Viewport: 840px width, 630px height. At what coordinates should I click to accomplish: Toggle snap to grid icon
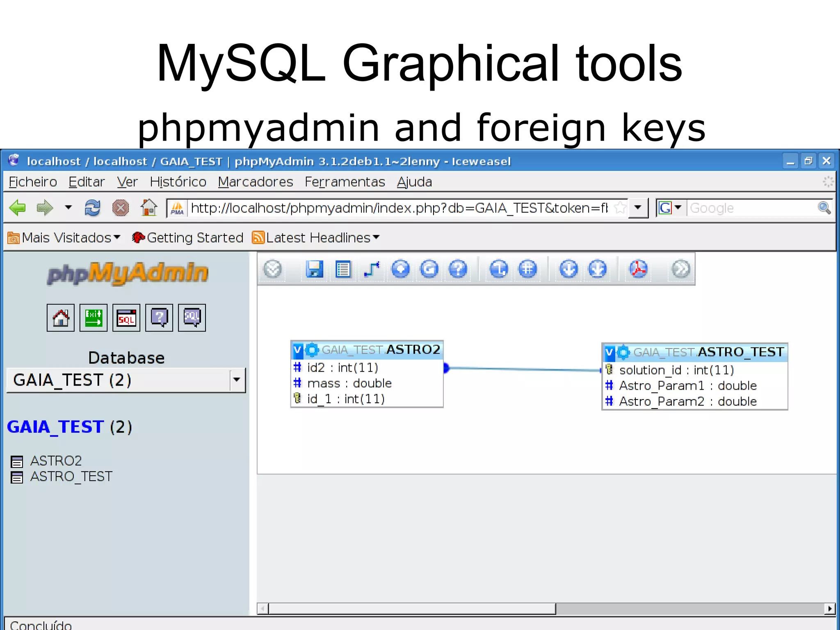point(528,269)
